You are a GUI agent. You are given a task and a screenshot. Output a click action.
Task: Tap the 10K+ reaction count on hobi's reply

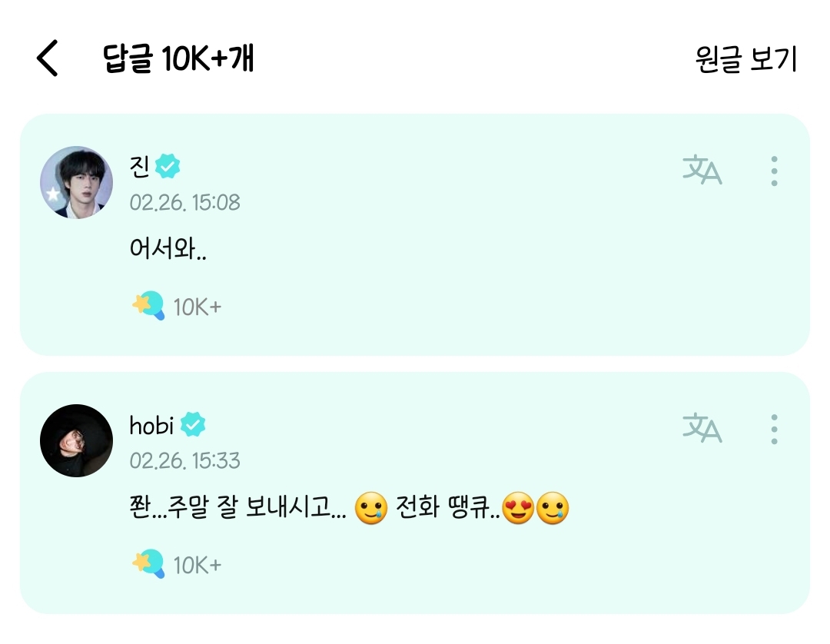[196, 563]
